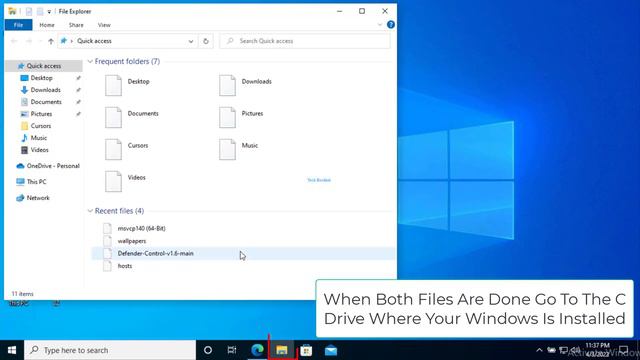The width and height of the screenshot is (640, 360).
Task: Select the Documents frequent folder icon
Action: tap(113, 117)
